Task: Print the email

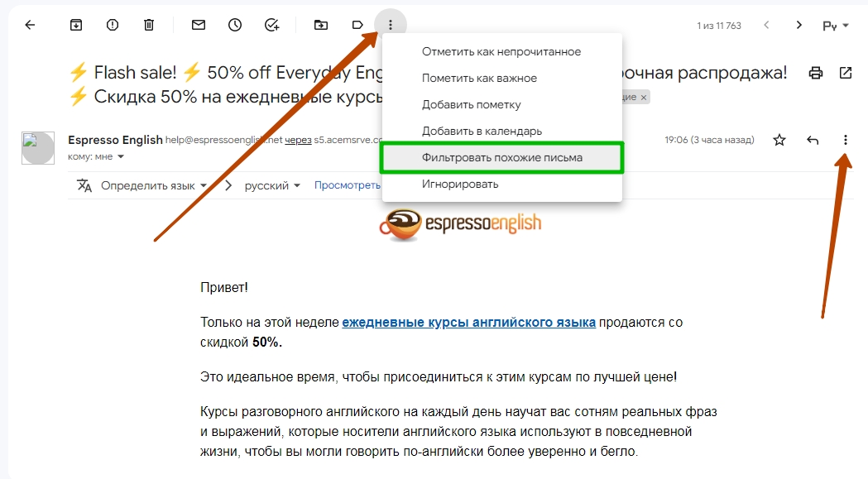Action: tap(815, 73)
